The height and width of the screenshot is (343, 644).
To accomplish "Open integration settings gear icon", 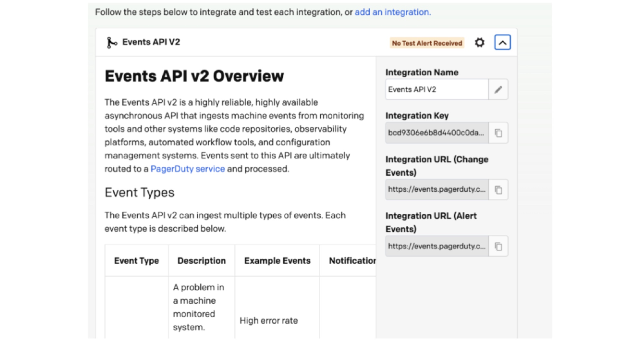I will point(479,42).
